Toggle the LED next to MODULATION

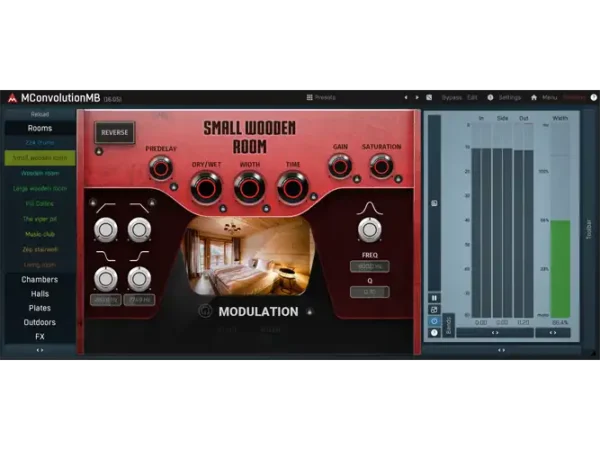310,312
